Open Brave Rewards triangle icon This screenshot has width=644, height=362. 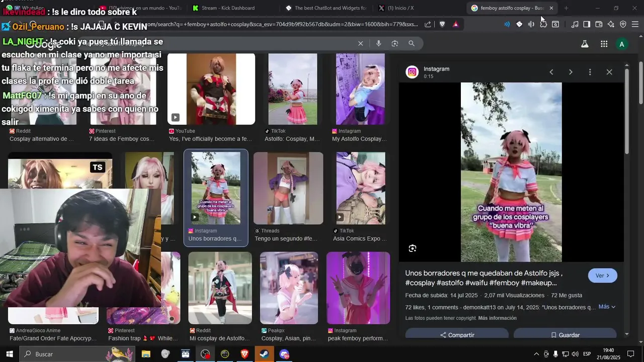[455, 24]
